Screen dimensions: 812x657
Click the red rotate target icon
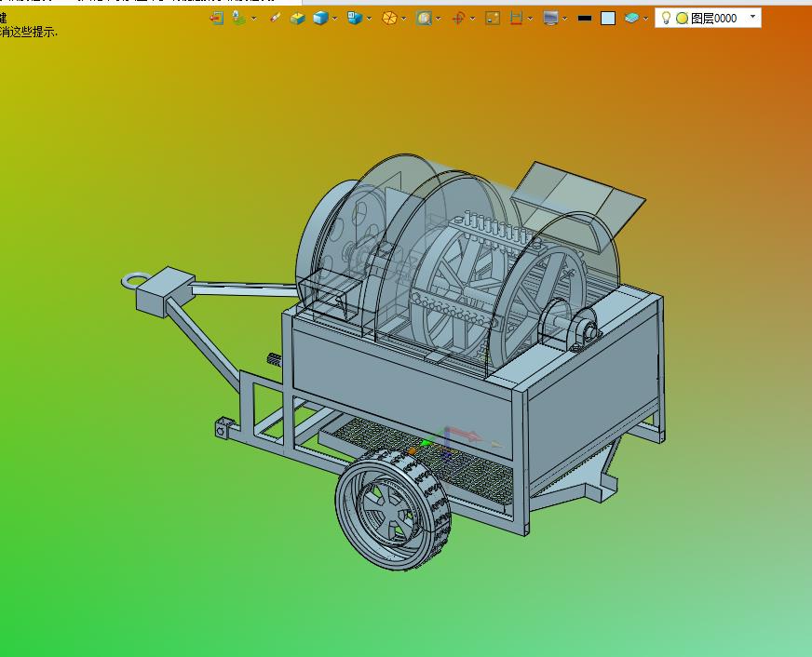pyautogui.click(x=458, y=19)
